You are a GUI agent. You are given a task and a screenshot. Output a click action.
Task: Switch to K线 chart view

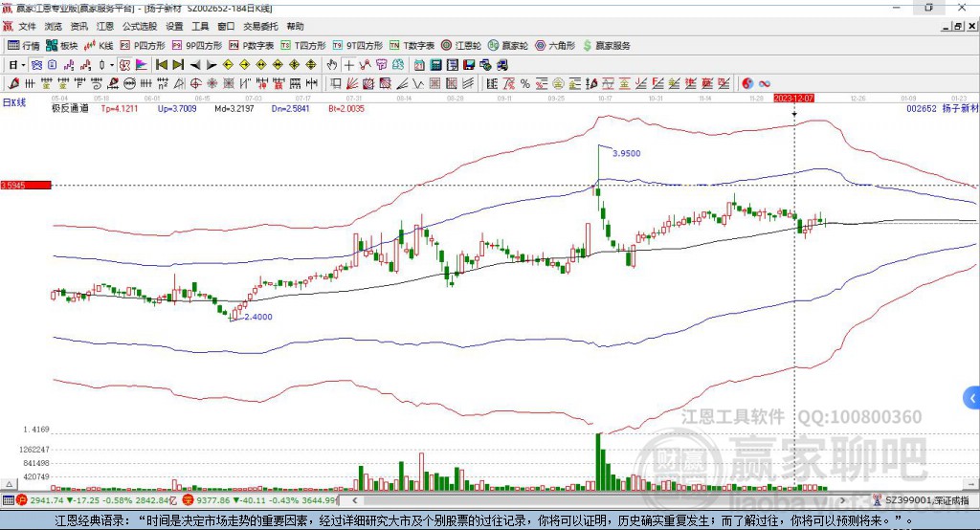click(99, 46)
